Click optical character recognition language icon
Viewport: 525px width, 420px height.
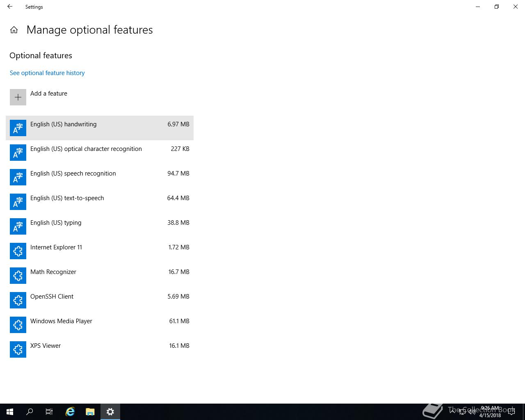(x=18, y=153)
